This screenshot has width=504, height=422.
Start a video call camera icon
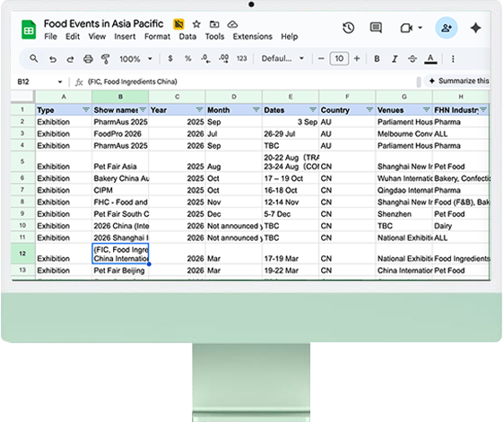(406, 28)
